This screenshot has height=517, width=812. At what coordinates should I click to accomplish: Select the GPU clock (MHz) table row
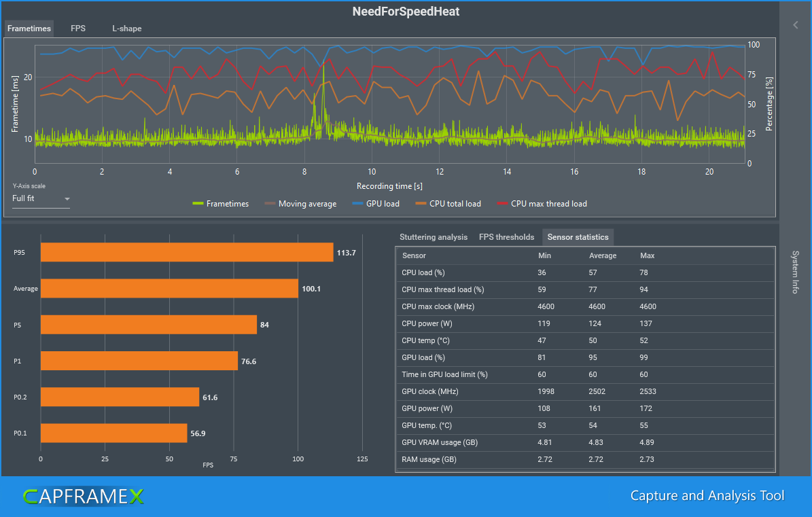(584, 391)
